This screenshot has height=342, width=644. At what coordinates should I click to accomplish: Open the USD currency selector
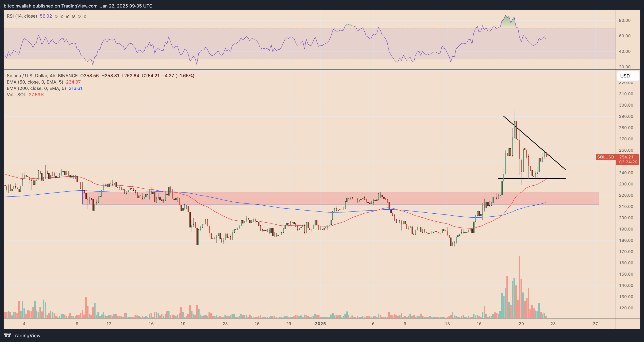(x=628, y=76)
